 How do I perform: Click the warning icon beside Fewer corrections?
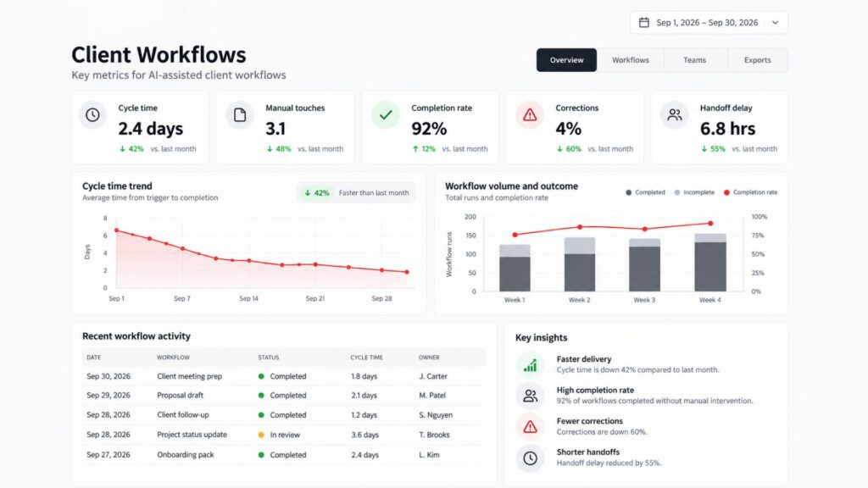(531, 427)
